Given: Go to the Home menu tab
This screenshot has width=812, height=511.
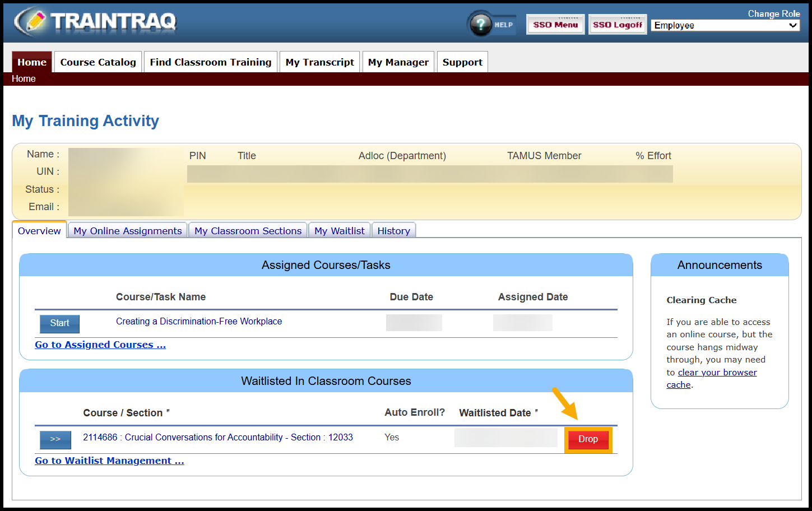Looking at the screenshot, I should point(32,62).
